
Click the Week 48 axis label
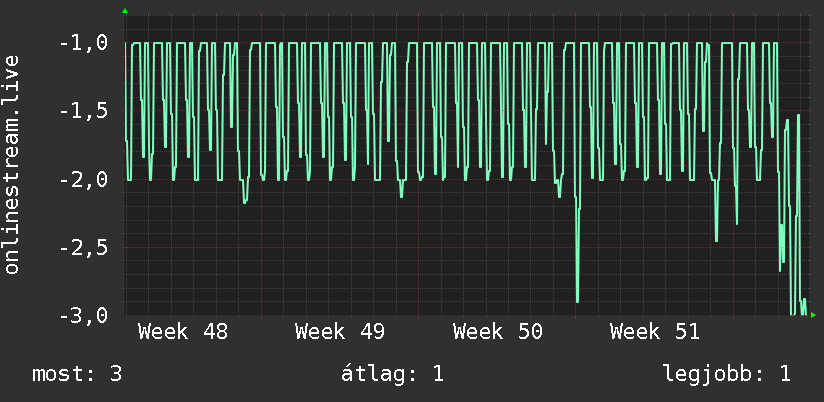click(183, 332)
